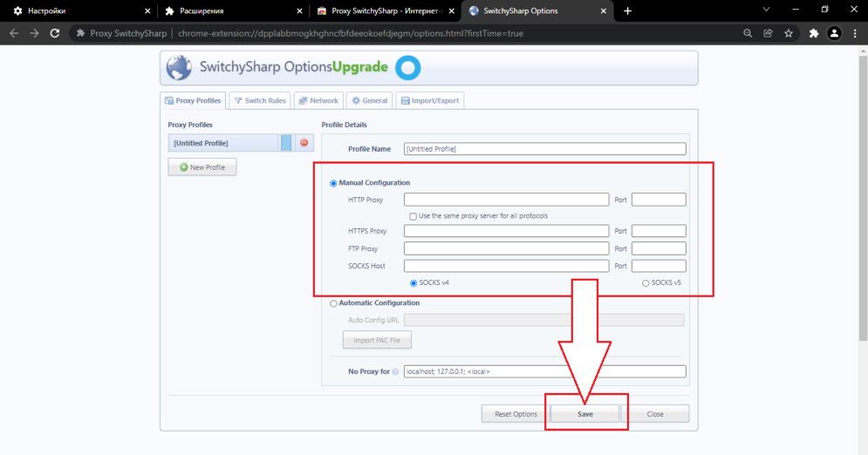Viewport: 868px width, 455px height.
Task: Select the [Untitled Profile] list entry
Action: click(223, 143)
